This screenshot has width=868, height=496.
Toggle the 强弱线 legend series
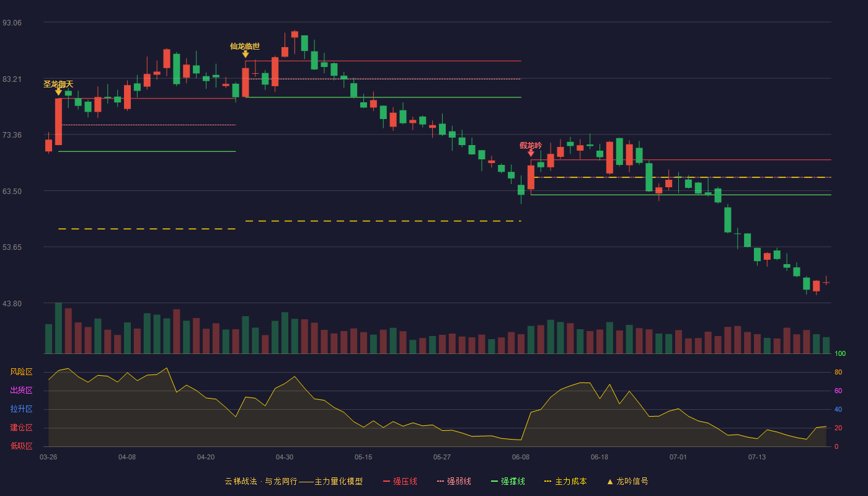coord(454,481)
